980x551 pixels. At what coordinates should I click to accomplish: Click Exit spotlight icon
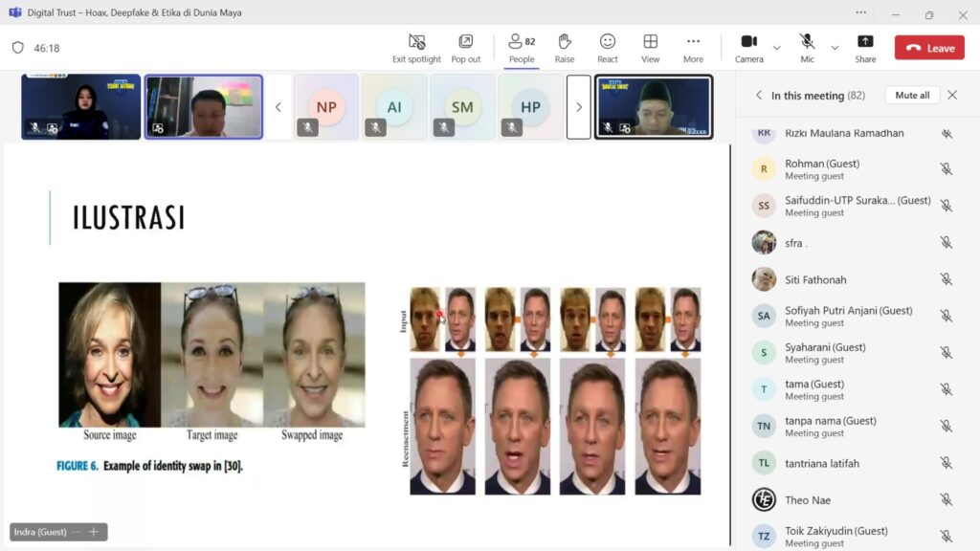416,42
